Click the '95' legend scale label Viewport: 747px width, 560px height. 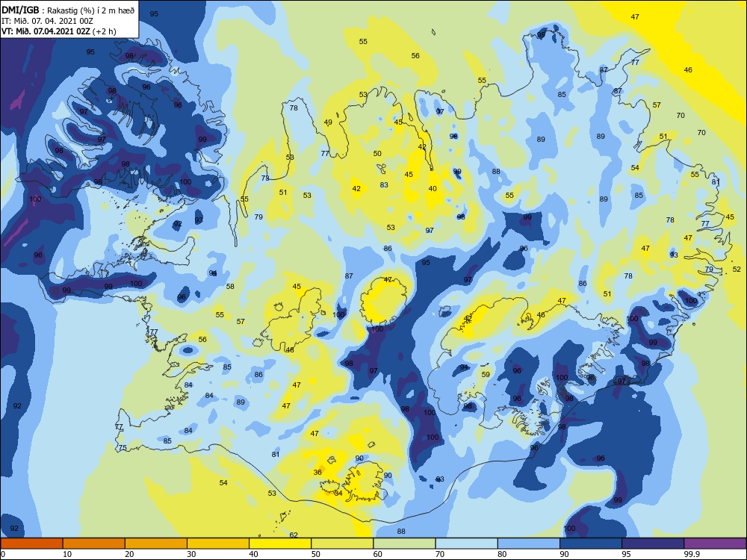626,554
